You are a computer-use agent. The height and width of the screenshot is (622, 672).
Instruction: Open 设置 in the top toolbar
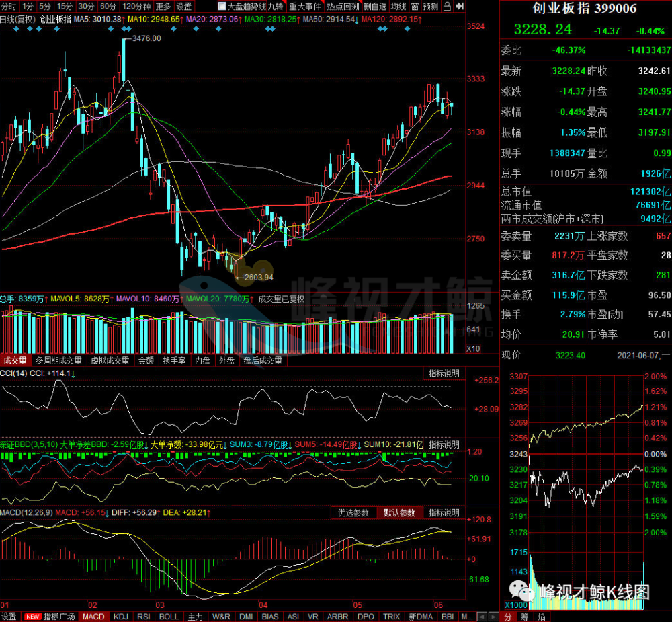184,7
